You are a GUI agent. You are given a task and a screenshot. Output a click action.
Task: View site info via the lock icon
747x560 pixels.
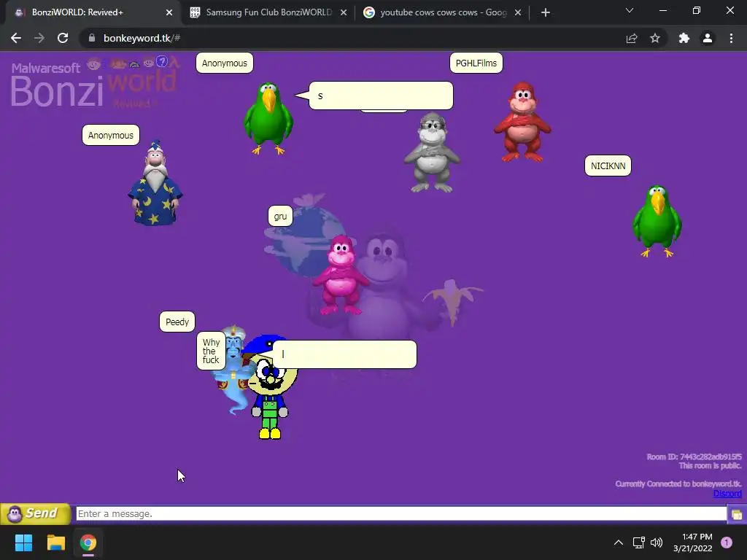coord(91,38)
